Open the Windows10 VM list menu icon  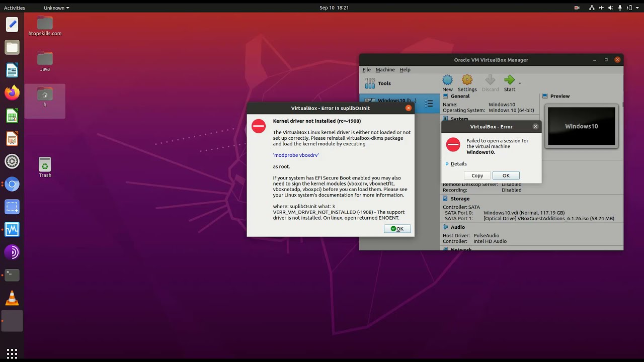coord(429,104)
